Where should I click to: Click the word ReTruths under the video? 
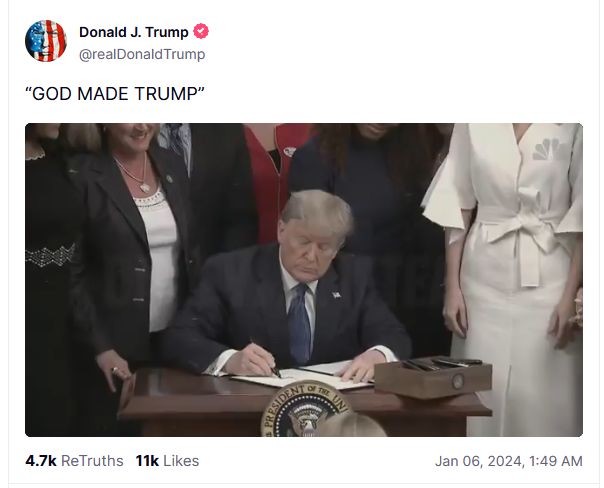pyautogui.click(x=92, y=461)
